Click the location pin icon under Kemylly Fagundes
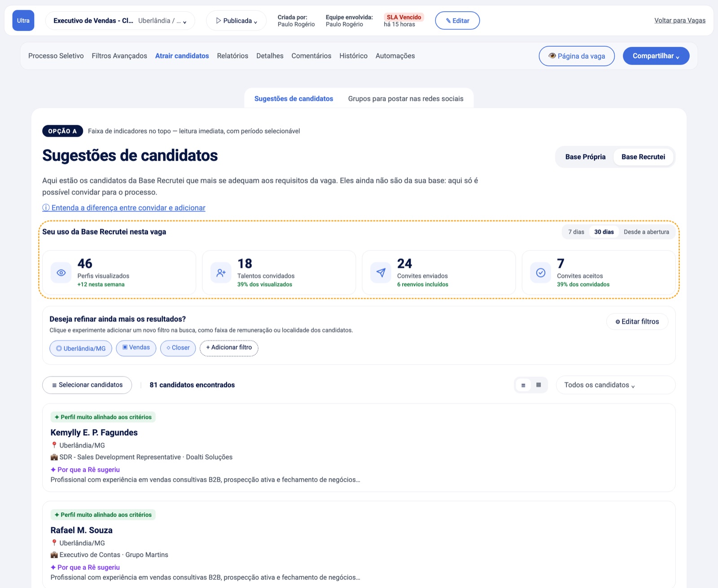This screenshot has height=588, width=718. [x=54, y=445]
